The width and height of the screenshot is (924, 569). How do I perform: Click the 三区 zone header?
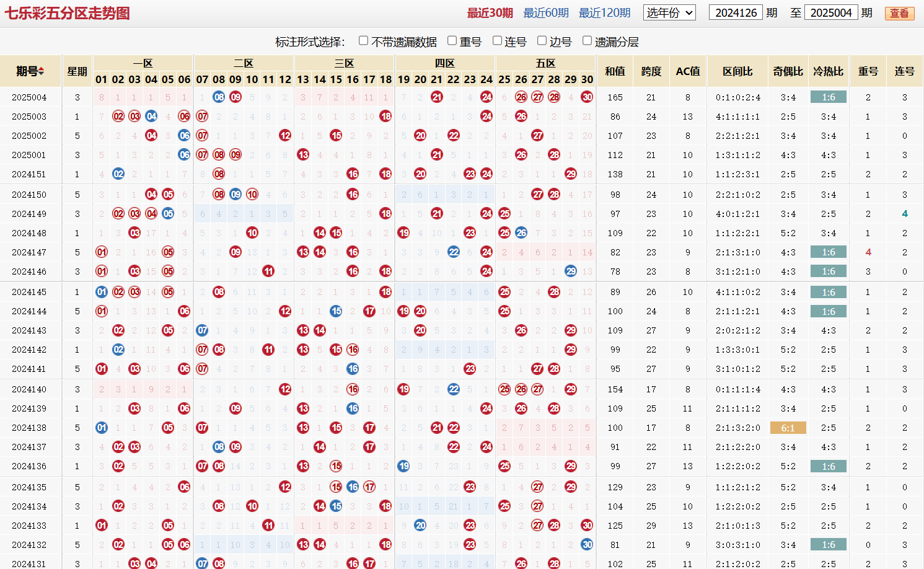tap(345, 63)
